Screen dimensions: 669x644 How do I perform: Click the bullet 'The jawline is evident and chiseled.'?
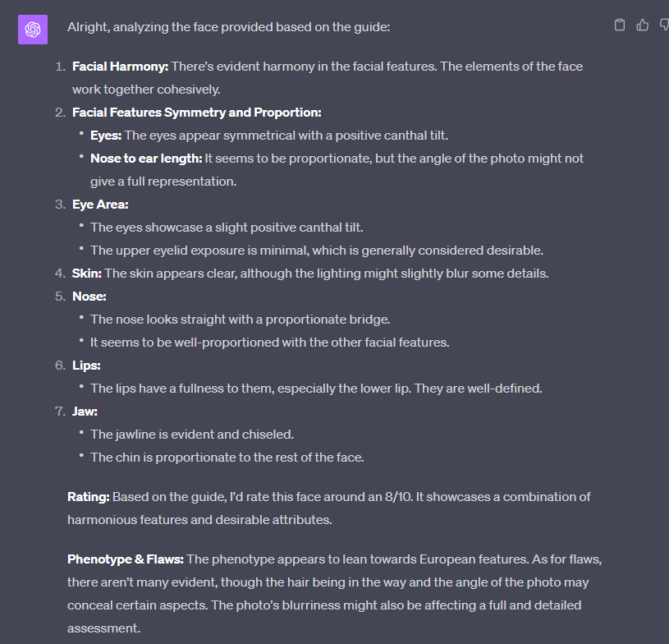coord(191,434)
